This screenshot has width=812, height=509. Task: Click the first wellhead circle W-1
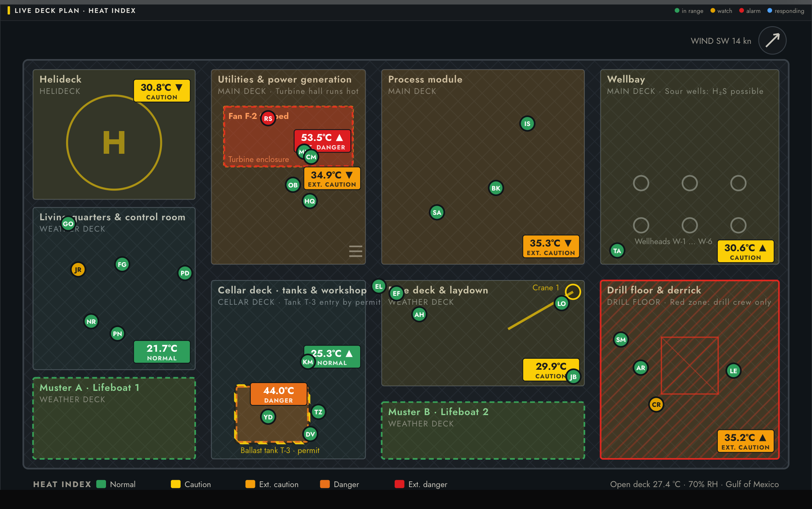pos(641,183)
